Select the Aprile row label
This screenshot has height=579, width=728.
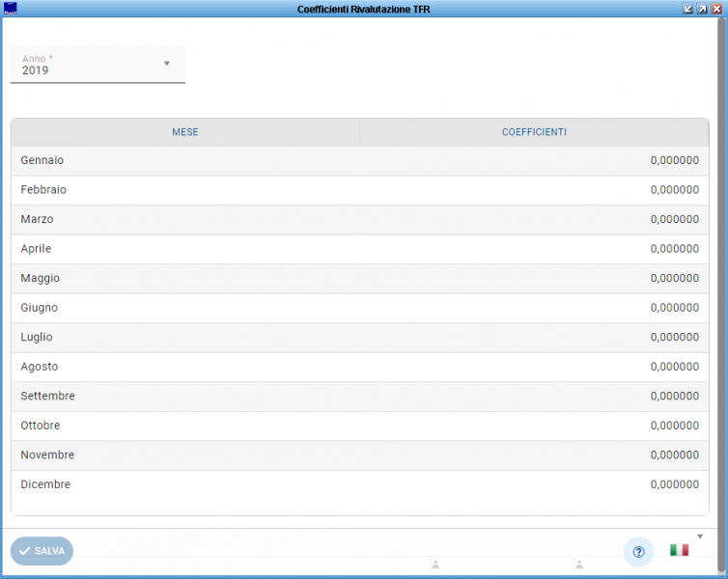pos(36,249)
